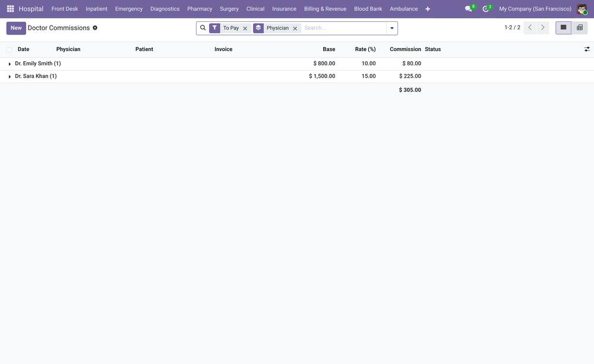Image resolution: width=594 pixels, height=364 pixels.
Task: Click the To Pay filter funnel icon
Action: pos(214,28)
